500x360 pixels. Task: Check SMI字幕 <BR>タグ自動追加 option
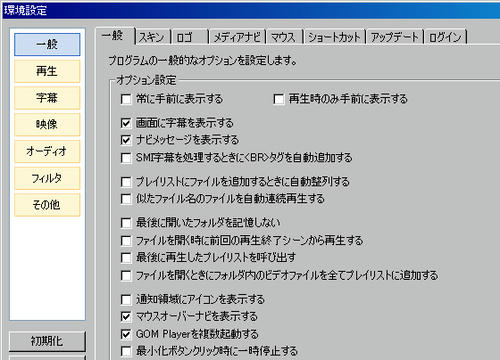tap(126, 158)
